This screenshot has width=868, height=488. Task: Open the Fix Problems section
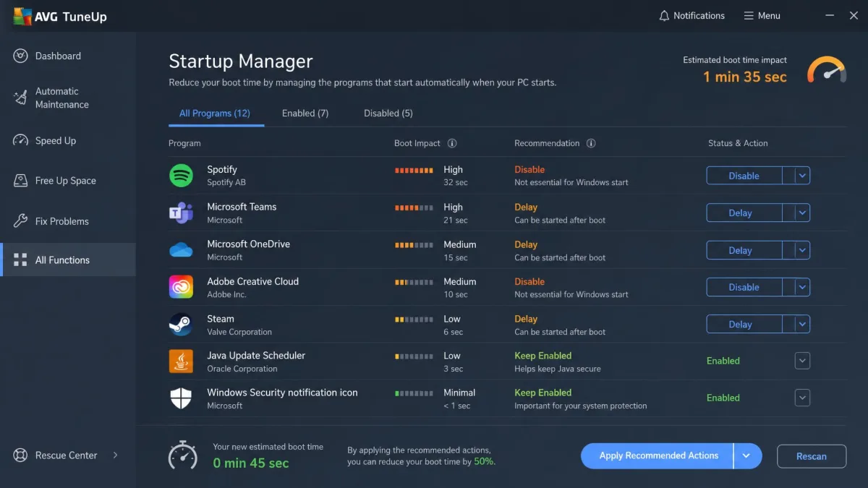pyautogui.click(x=67, y=221)
